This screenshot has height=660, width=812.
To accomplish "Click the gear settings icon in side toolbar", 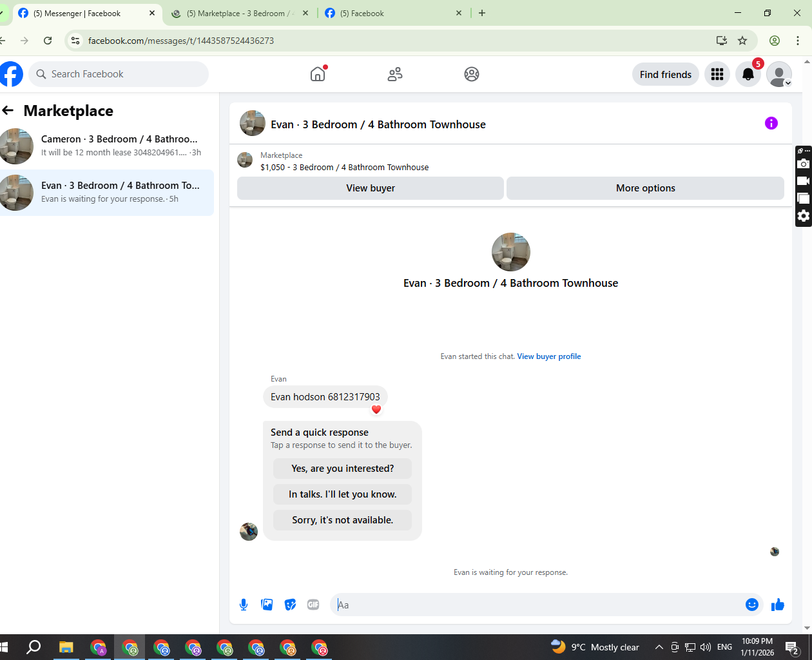I will [x=803, y=216].
